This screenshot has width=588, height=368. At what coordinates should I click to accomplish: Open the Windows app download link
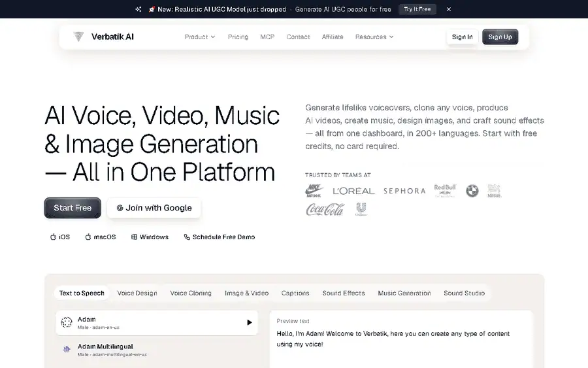[x=150, y=237]
